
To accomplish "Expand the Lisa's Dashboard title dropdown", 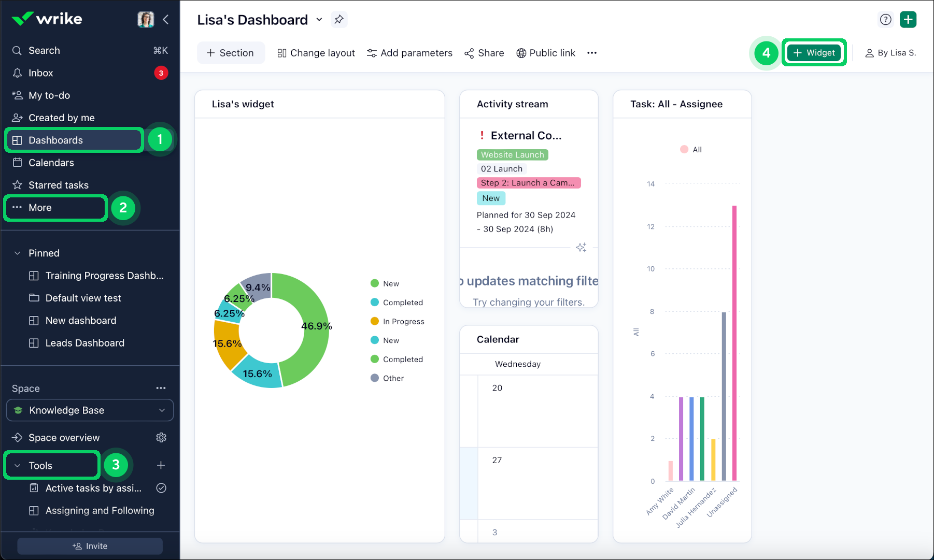I will tap(319, 20).
